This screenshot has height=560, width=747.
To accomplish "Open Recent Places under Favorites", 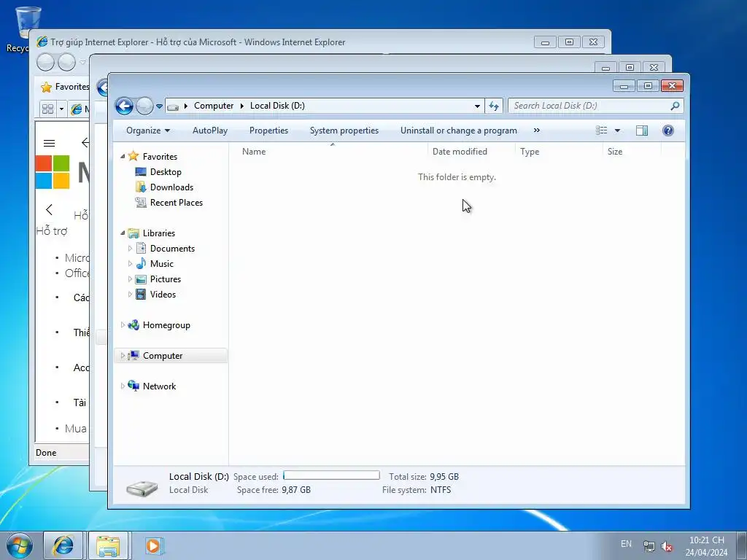I will [177, 203].
